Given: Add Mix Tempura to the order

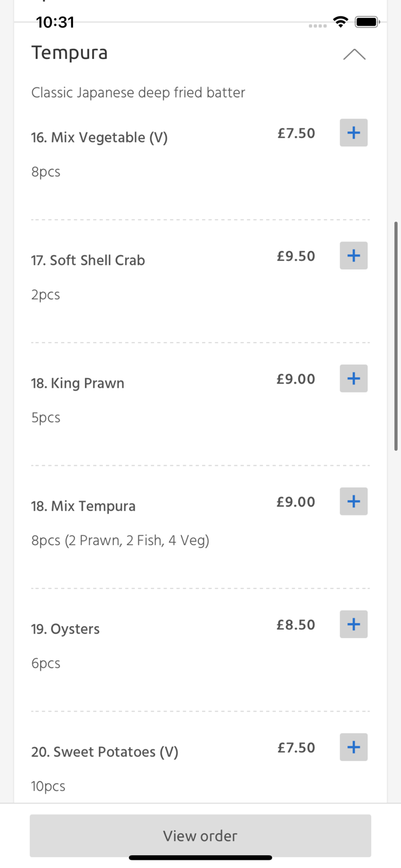Looking at the screenshot, I should [353, 501].
